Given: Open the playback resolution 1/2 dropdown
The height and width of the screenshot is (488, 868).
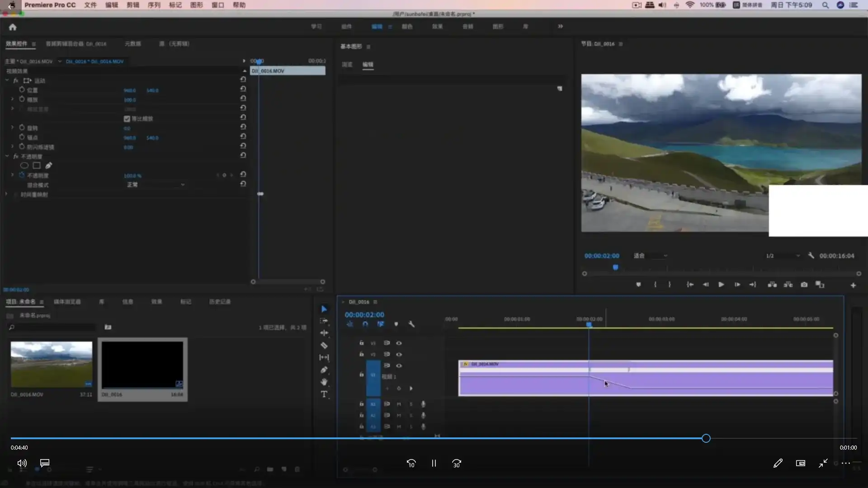Looking at the screenshot, I should (x=783, y=256).
